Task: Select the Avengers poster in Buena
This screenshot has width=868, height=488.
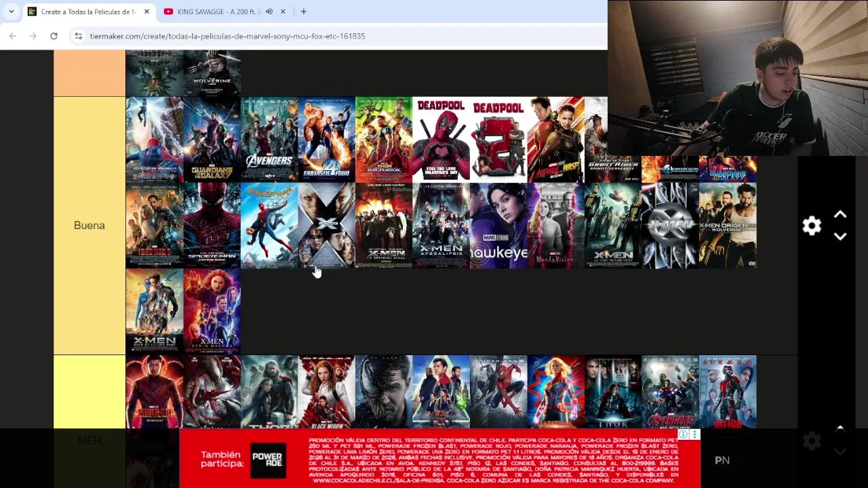Action: 269,140
